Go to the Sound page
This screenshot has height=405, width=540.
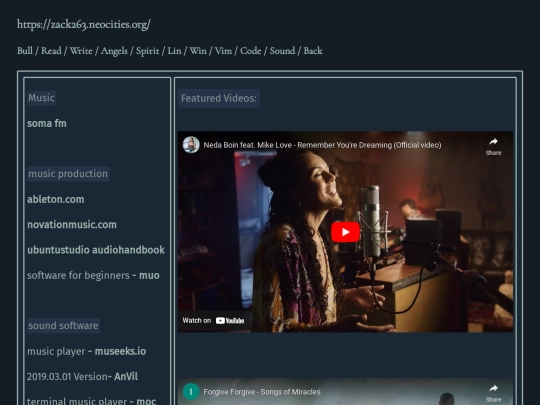pos(282,51)
